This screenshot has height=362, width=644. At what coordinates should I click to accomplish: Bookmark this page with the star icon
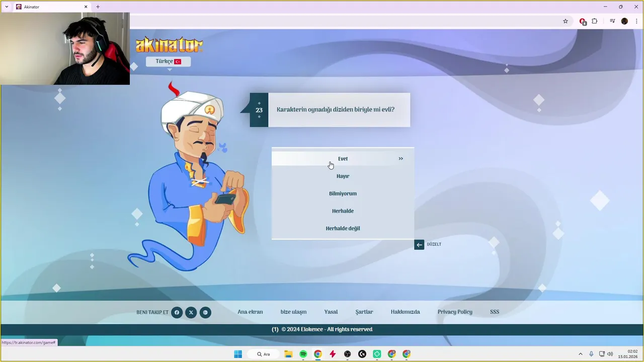click(x=566, y=21)
